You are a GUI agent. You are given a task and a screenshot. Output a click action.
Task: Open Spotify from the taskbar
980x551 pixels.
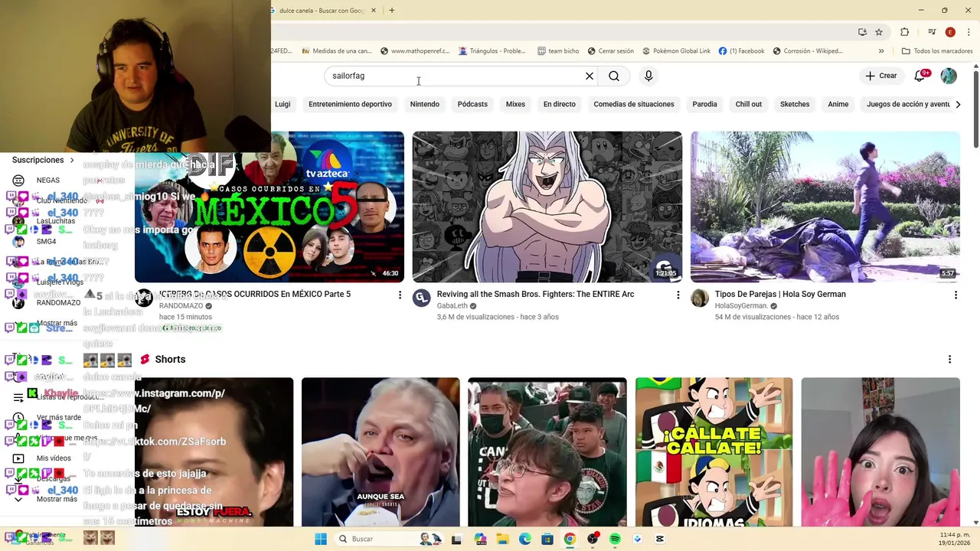click(x=615, y=539)
